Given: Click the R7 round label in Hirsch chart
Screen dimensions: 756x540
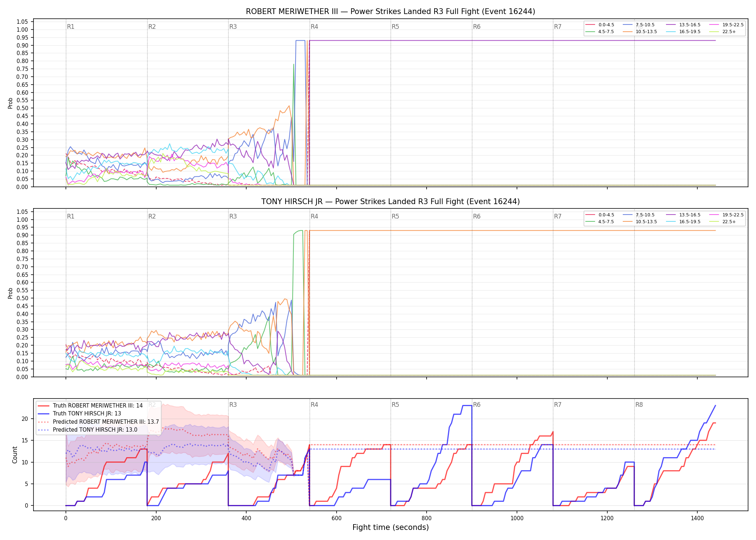Looking at the screenshot, I should click(558, 216).
